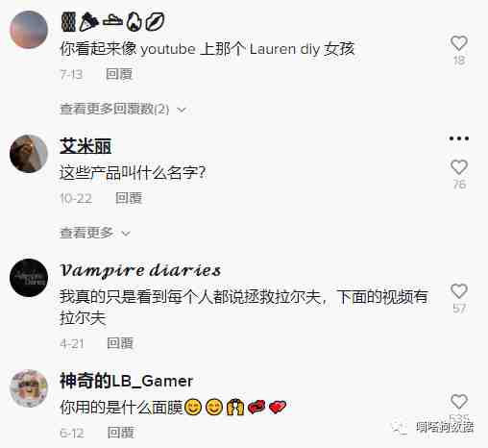This screenshot has width=488, height=448.
Task: Open the first commenter's avatar
Action: point(29,30)
